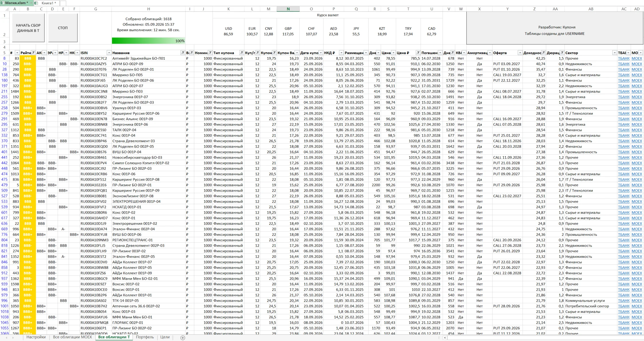644x341 pixels.
Task: Open the Тип купона filter dropdown
Action: pyautogui.click(x=242, y=53)
